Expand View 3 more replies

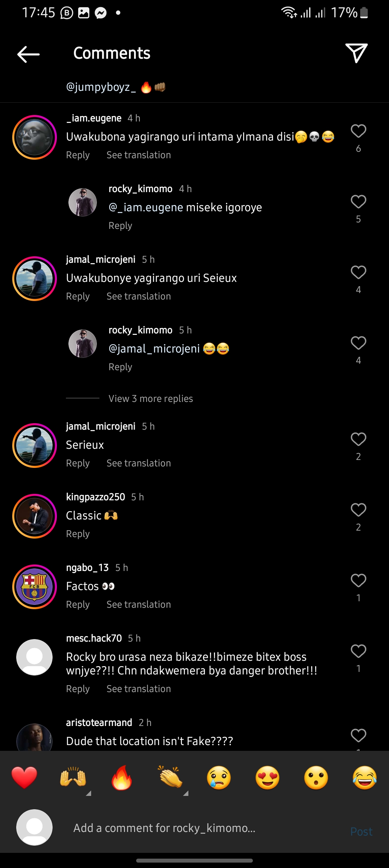tap(151, 399)
